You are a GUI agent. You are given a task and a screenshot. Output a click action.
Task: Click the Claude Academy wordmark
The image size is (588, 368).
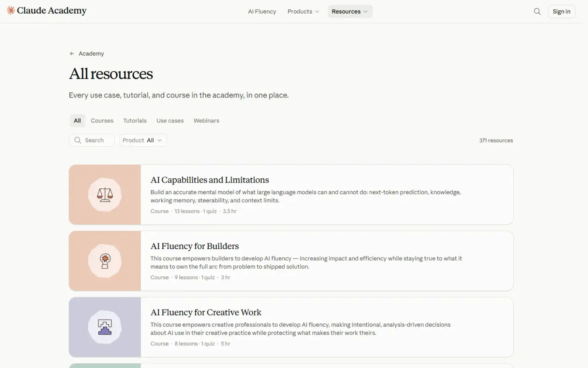[52, 11]
